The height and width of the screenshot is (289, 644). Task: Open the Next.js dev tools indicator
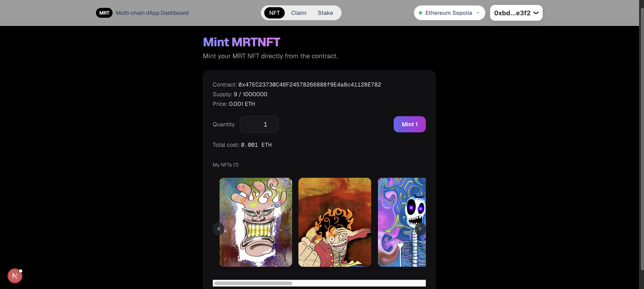click(x=15, y=276)
